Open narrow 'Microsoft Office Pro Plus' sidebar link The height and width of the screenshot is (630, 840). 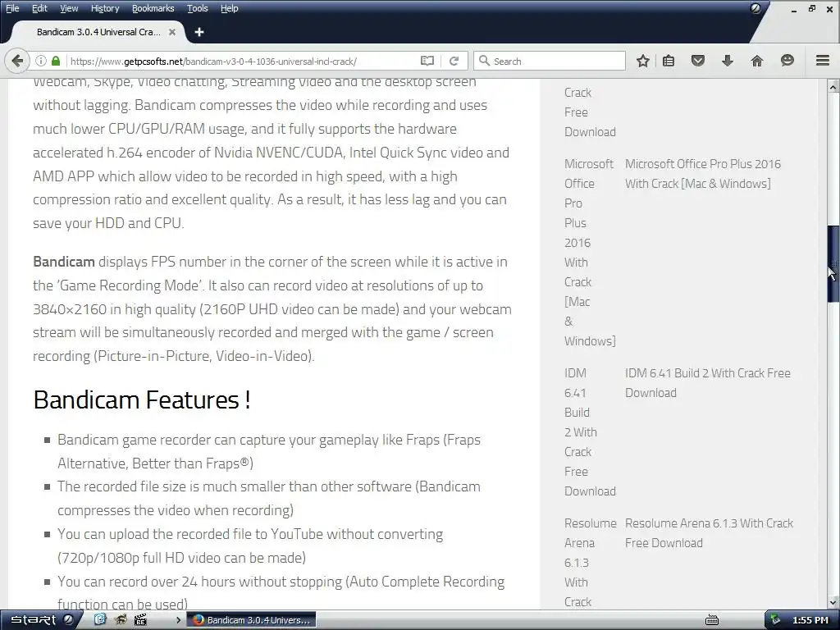[590, 253]
